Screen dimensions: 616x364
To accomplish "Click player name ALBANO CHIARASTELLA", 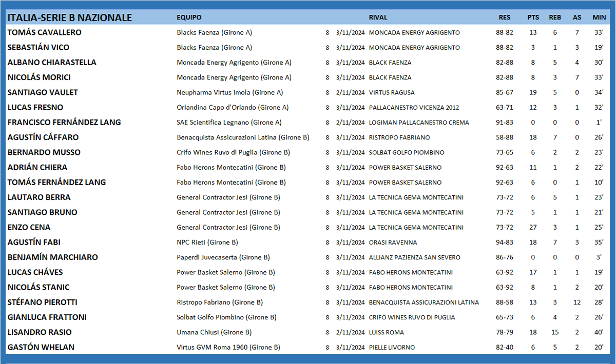I will pos(52,62).
